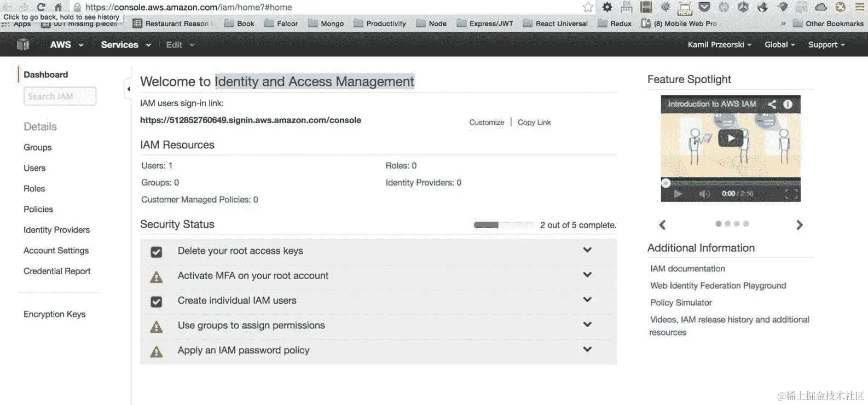
Task: Select the first Feature Spotlight pagination dot
Action: tap(719, 224)
